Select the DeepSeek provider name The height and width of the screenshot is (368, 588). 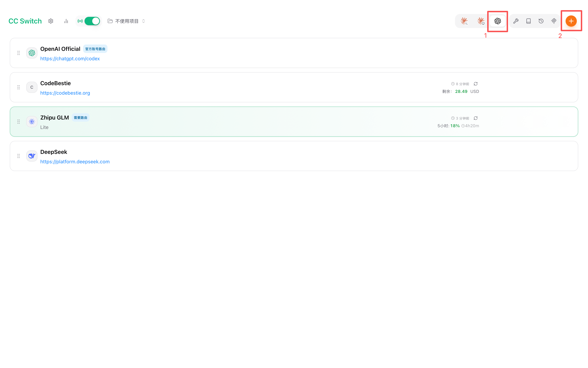click(54, 152)
